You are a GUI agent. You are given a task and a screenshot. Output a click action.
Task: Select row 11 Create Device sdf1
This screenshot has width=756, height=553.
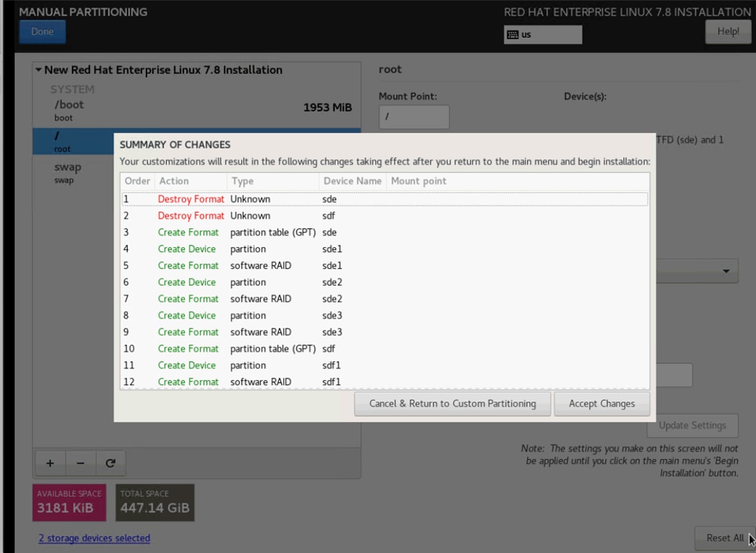coord(384,365)
